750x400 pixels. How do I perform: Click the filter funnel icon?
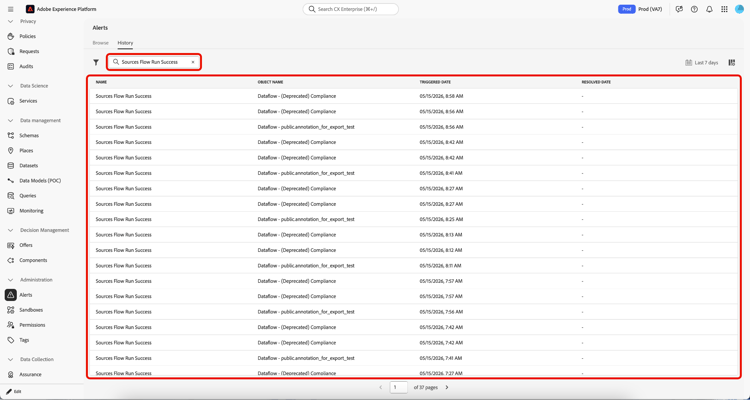[x=96, y=62]
